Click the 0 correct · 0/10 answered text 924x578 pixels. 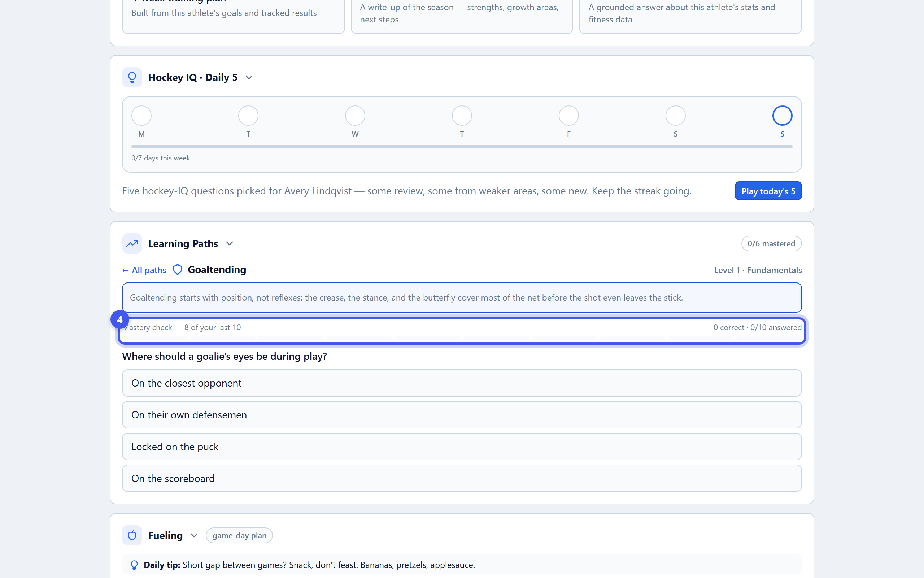click(758, 327)
